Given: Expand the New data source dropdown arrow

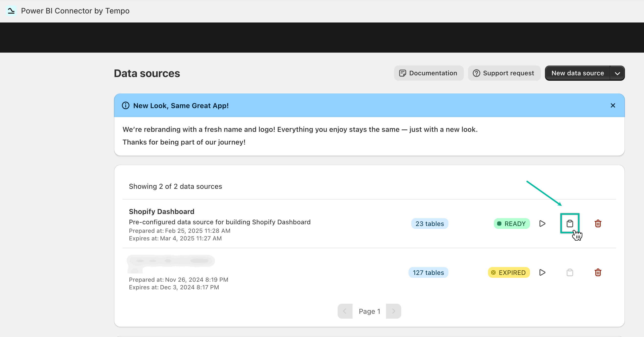Looking at the screenshot, I should tap(617, 73).
